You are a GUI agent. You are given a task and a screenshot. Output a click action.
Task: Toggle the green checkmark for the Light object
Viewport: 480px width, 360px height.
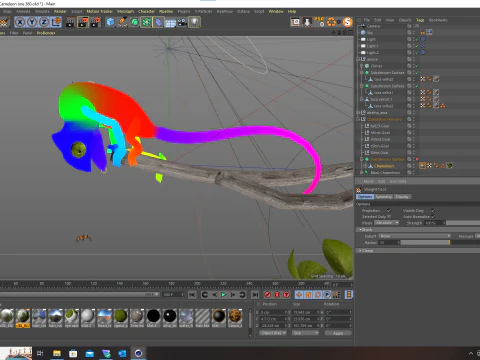(x=417, y=39)
